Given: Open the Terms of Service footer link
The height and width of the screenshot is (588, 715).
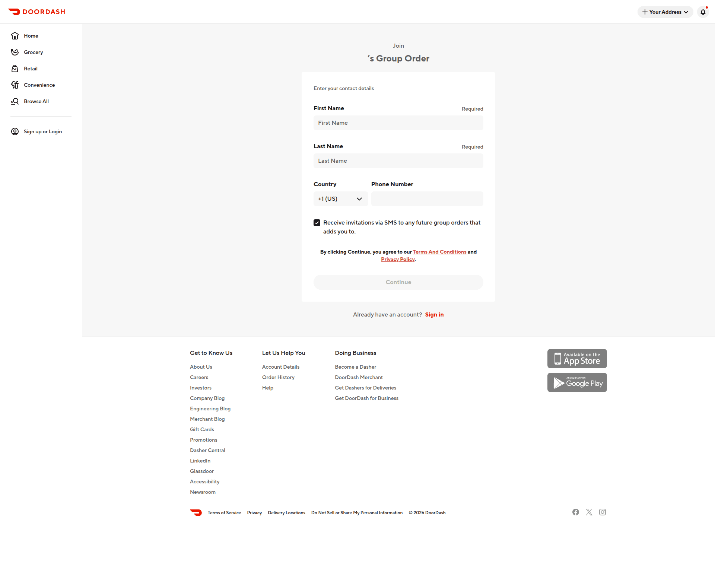Looking at the screenshot, I should pos(225,513).
